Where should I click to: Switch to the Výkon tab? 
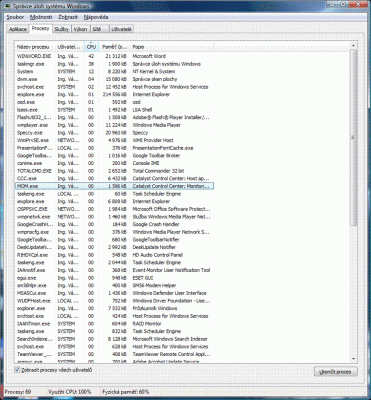81,29
